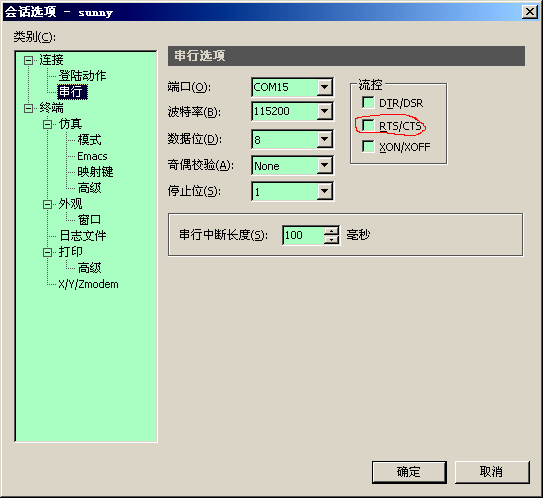Collapse the 外观 tree node
The width and height of the screenshot is (543, 498).
[47, 204]
